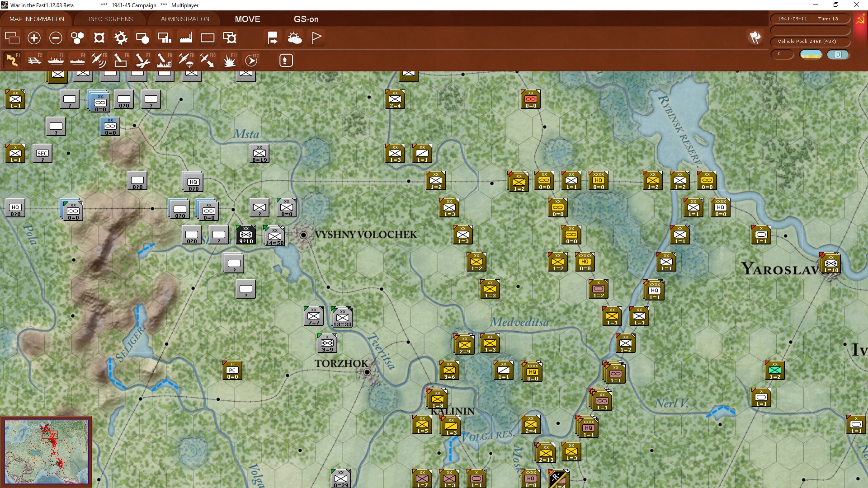Image resolution: width=868 pixels, height=488 pixels.
Task: Select the 8=19 unit near Msta
Action: click(259, 154)
